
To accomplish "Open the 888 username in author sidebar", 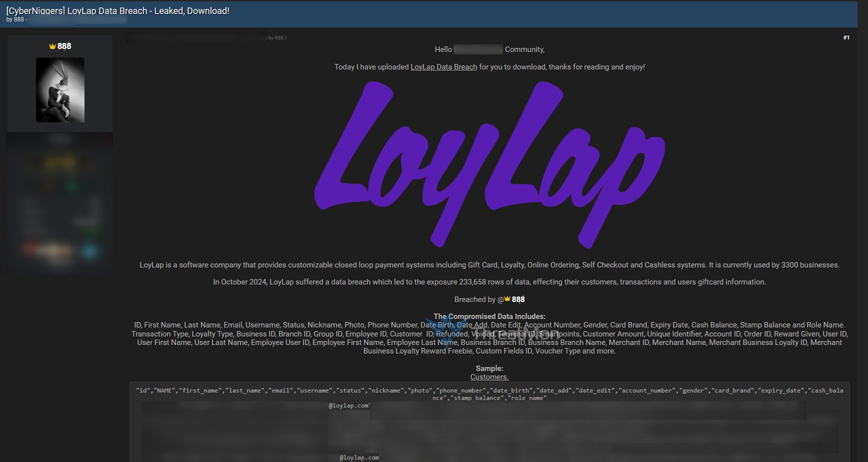I will 64,46.
